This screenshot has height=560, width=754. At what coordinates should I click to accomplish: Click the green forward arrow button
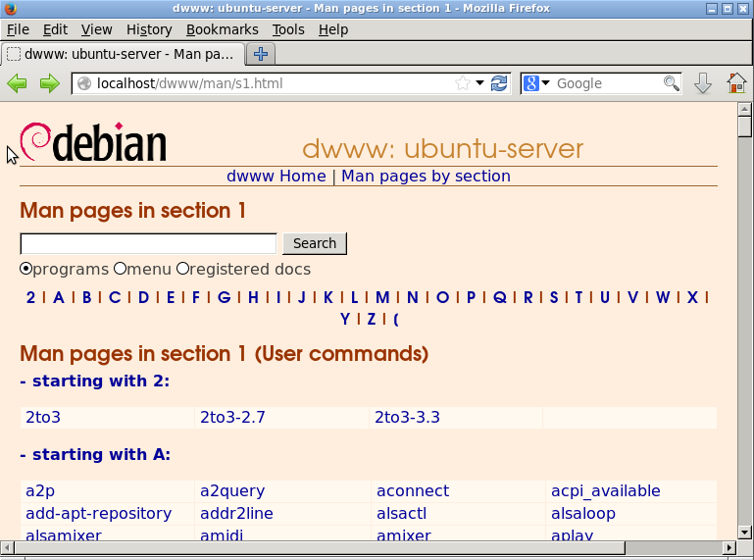tap(50, 83)
